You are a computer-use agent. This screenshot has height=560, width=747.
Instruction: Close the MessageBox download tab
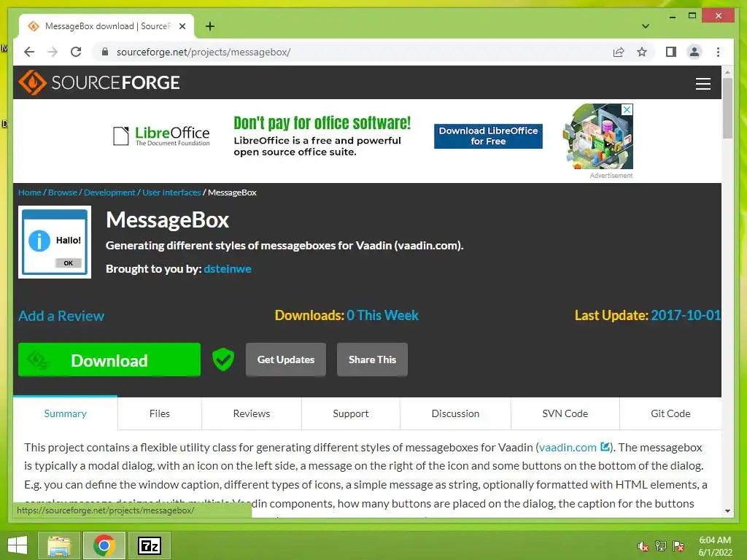pos(182,26)
